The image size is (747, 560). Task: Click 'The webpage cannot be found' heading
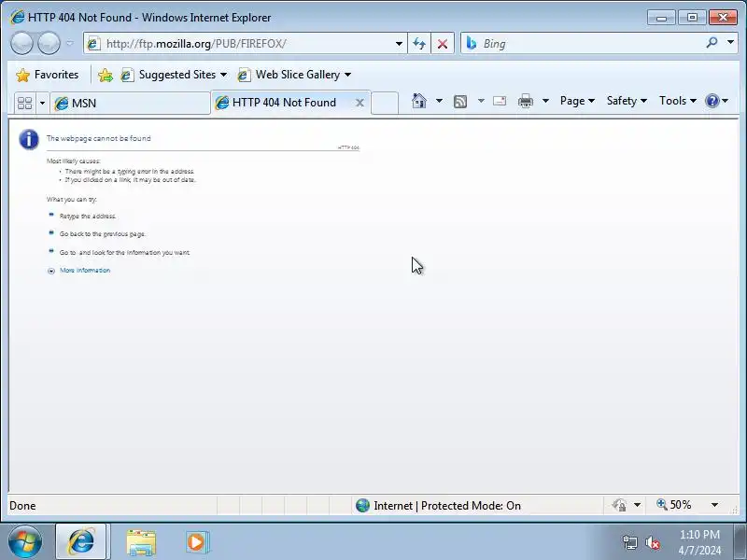tap(99, 138)
